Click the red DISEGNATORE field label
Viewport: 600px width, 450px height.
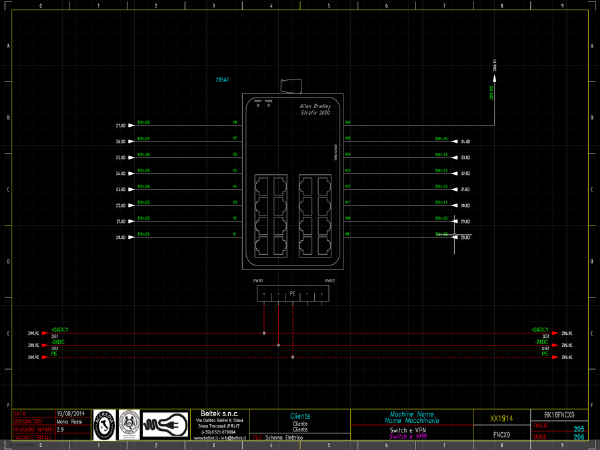coord(29,422)
